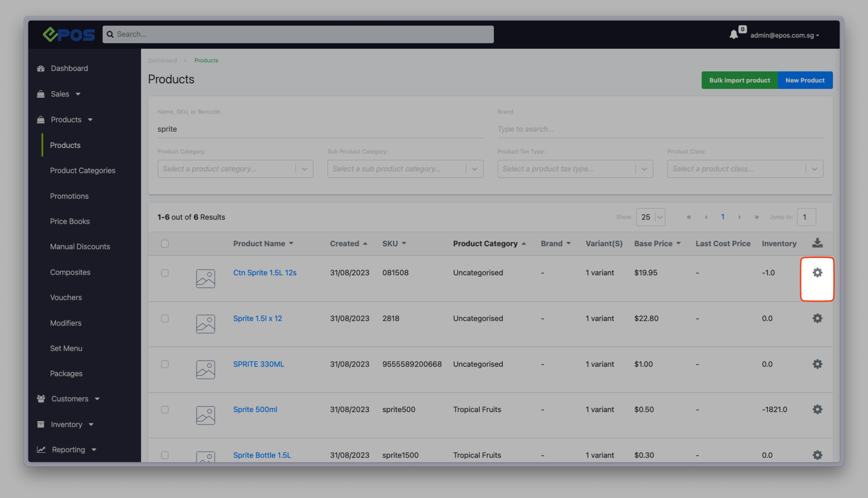Sort by SKU column

click(x=394, y=243)
